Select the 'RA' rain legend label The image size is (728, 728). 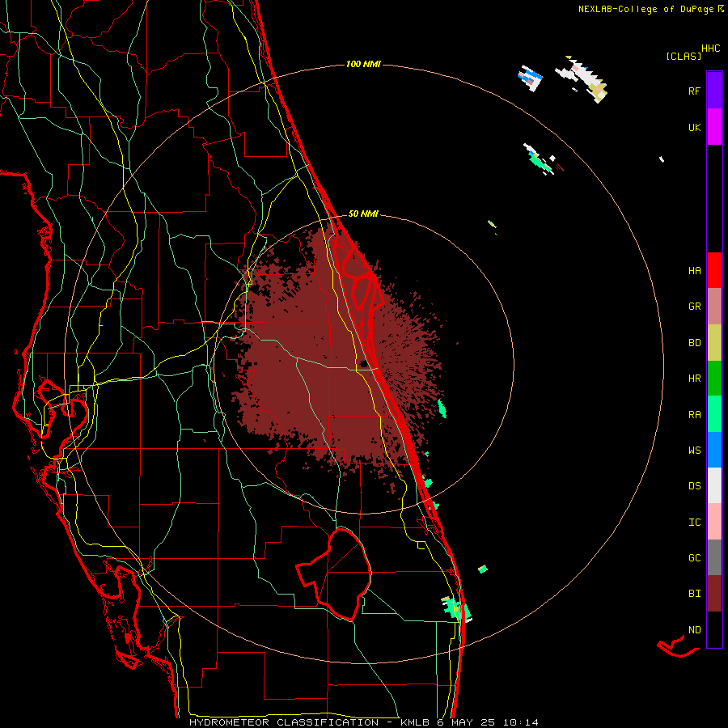(694, 415)
